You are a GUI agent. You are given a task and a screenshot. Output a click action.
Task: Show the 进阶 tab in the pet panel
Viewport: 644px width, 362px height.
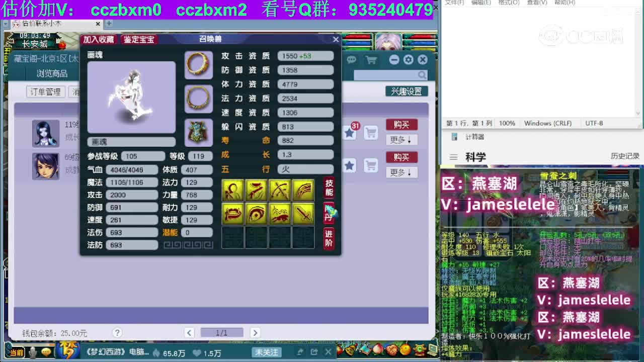329,238
